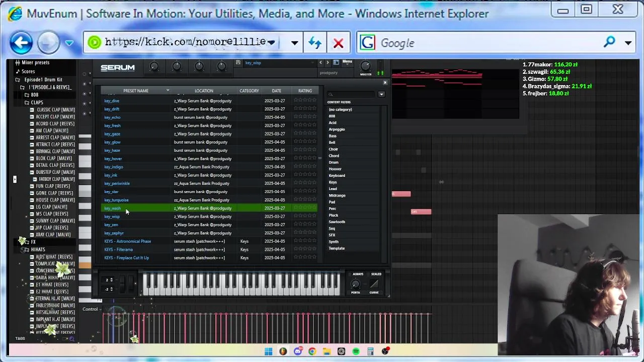Select DUBSTEP CLAP [MALVI] sample
The image size is (644, 362).
pyautogui.click(x=55, y=172)
